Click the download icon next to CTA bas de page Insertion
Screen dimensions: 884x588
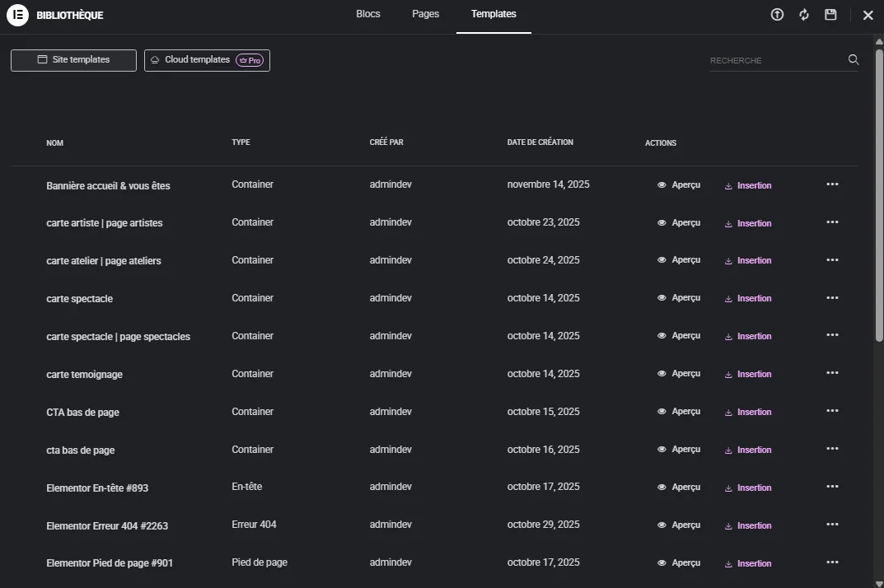pyautogui.click(x=728, y=411)
